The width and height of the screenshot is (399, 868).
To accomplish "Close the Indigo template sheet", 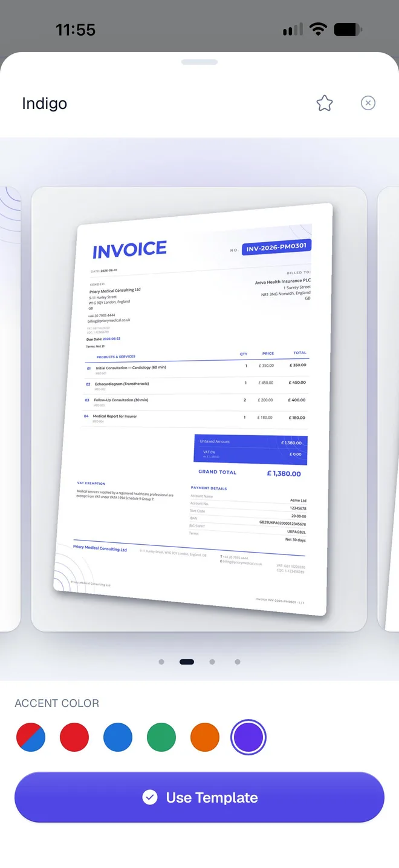I will (368, 103).
